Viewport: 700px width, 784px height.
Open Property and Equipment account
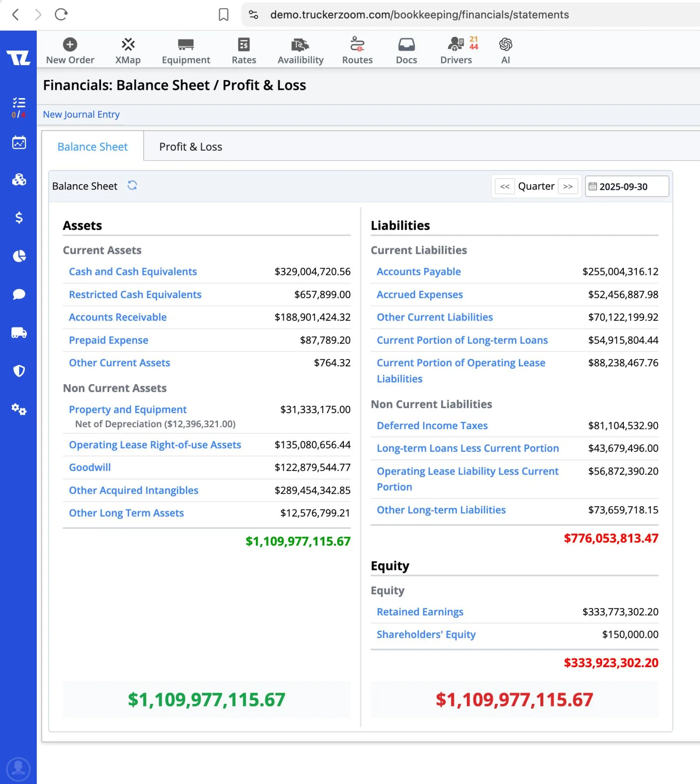(x=128, y=410)
